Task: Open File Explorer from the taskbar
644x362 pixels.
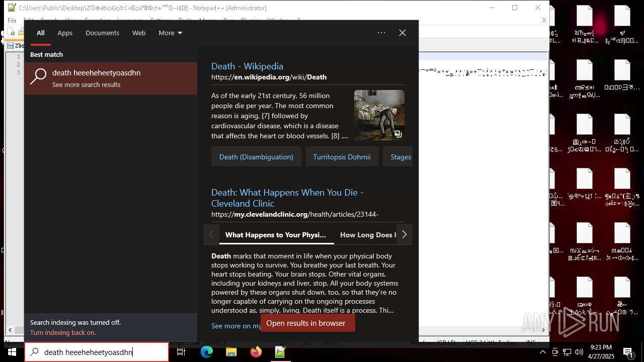Action: (231, 352)
